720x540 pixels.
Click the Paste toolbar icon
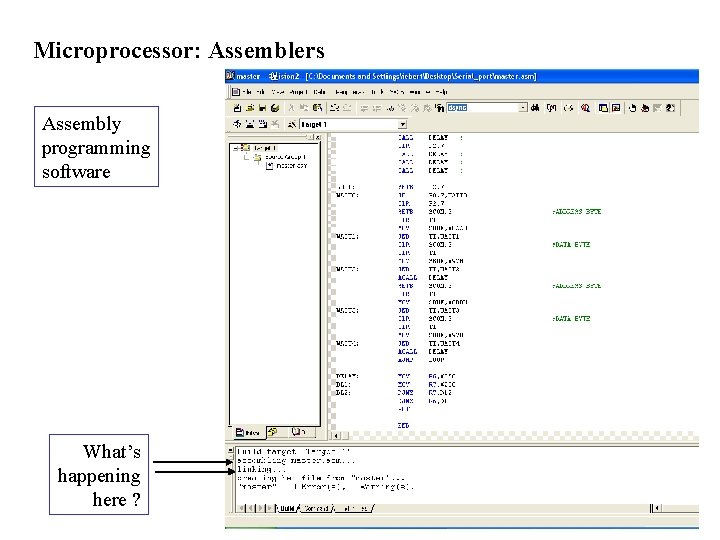317,108
